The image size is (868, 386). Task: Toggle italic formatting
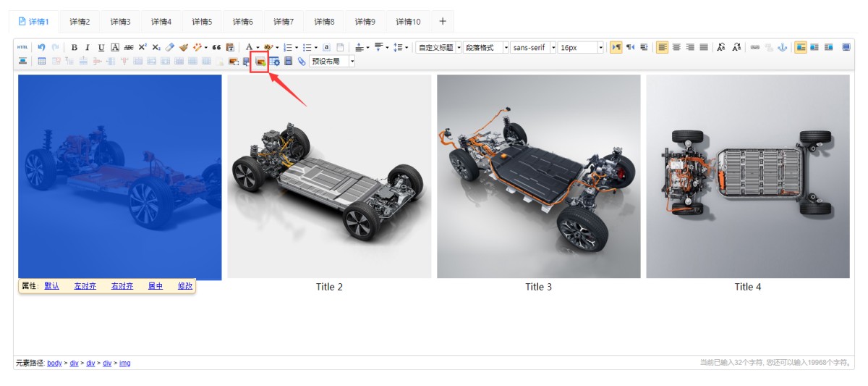click(x=88, y=47)
